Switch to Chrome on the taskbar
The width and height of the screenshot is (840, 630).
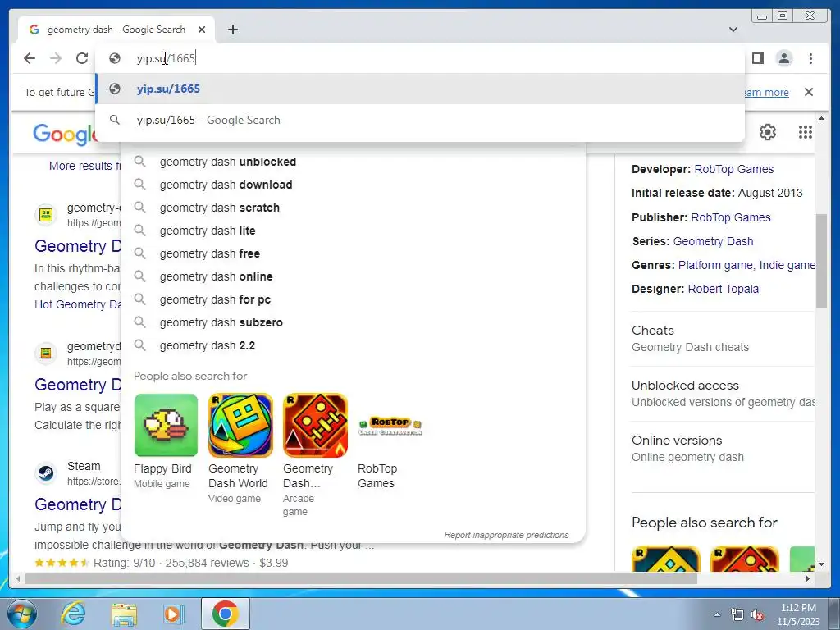225,614
